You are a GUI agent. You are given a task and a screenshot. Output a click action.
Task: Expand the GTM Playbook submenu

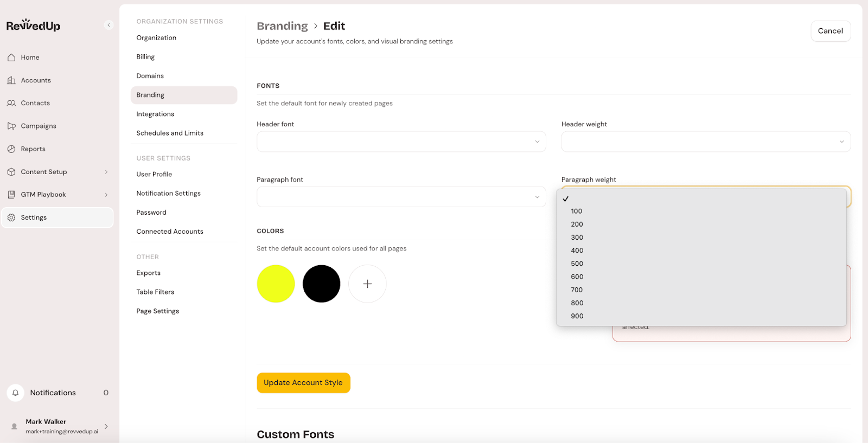coord(106,195)
